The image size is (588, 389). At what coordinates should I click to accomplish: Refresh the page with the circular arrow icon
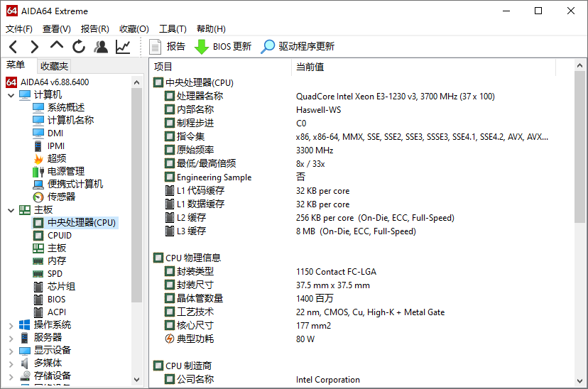point(79,47)
